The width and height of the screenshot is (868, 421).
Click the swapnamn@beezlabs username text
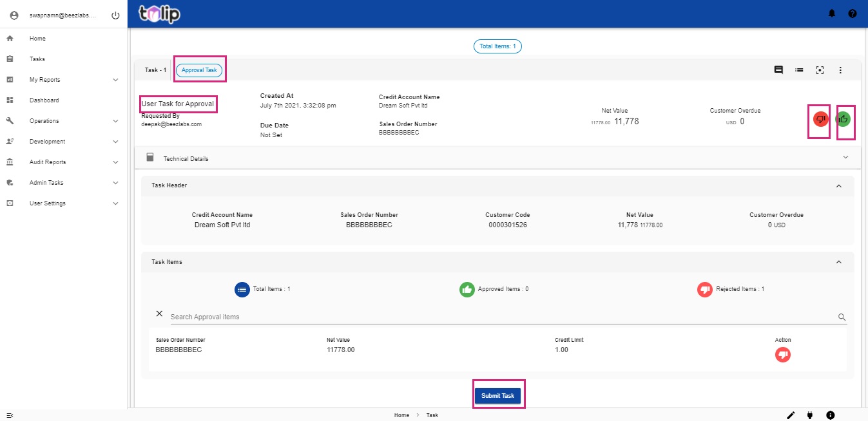pos(63,15)
